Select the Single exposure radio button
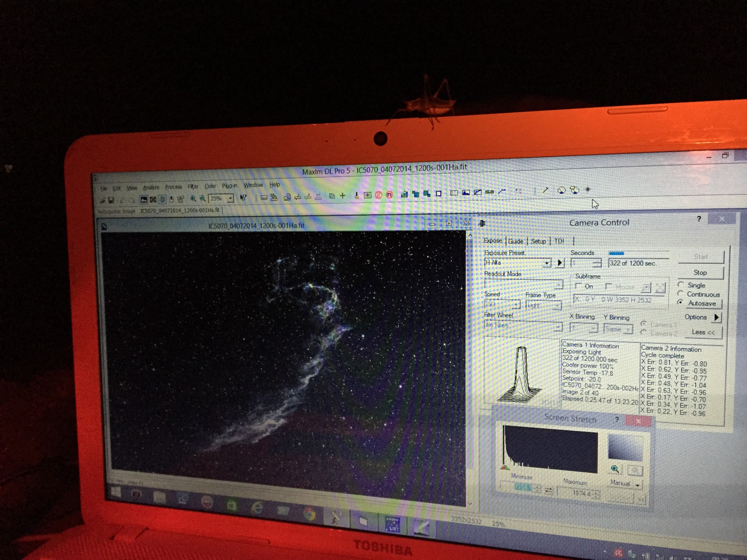This screenshot has height=560, width=747. (681, 285)
